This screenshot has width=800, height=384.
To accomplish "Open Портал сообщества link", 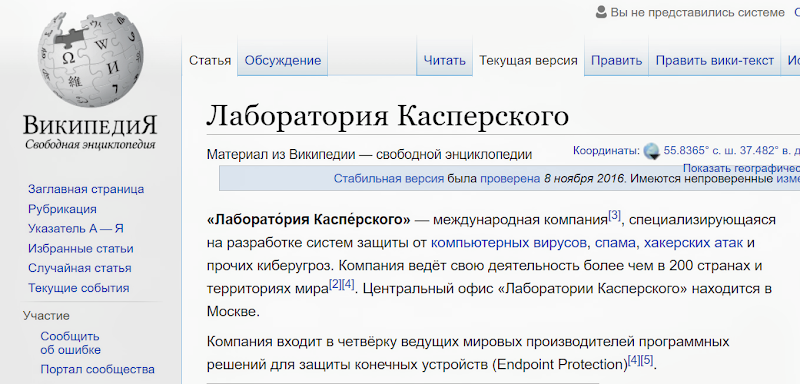I will 97,369.
